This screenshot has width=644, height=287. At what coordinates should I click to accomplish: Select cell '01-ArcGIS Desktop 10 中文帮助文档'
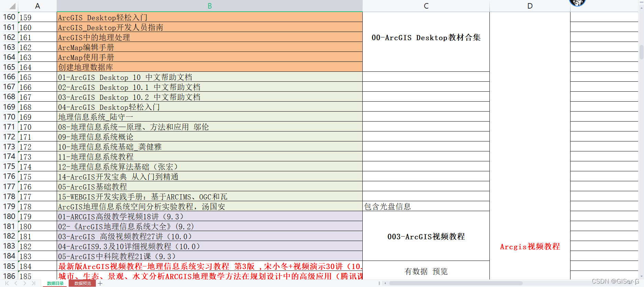pyautogui.click(x=210, y=77)
